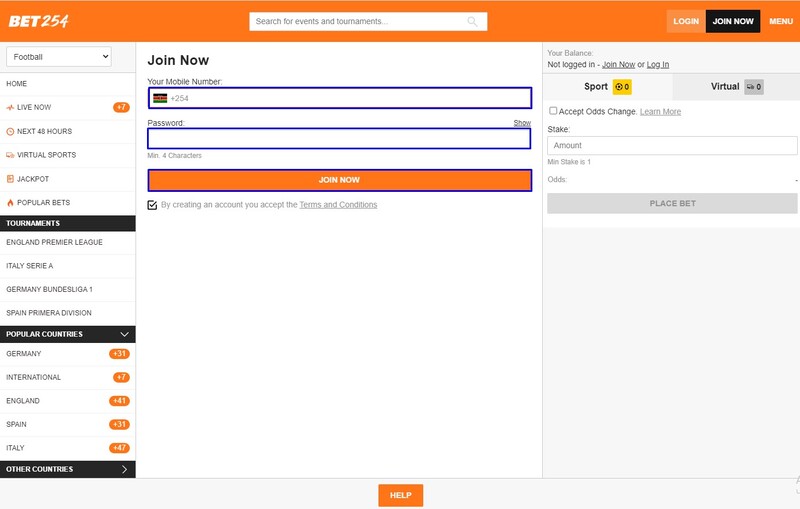Click the +47 badge beside Italy
This screenshot has width=800, height=509.
(119, 448)
